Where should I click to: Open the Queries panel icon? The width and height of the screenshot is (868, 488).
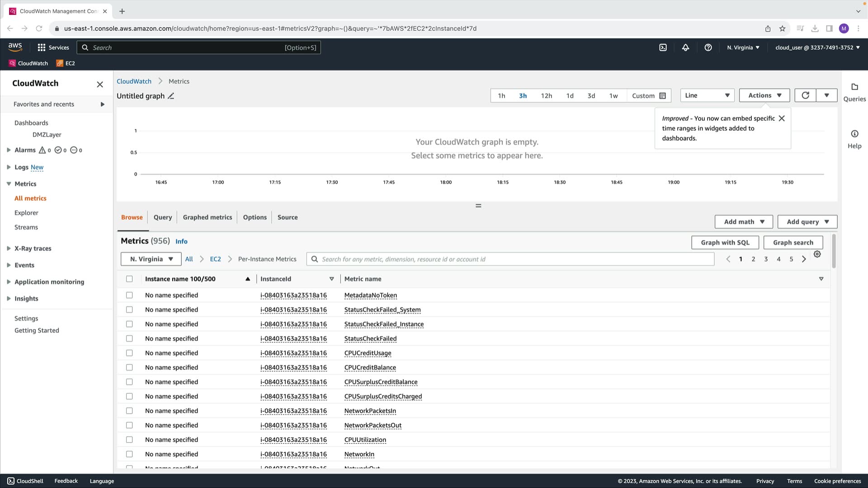point(854,87)
